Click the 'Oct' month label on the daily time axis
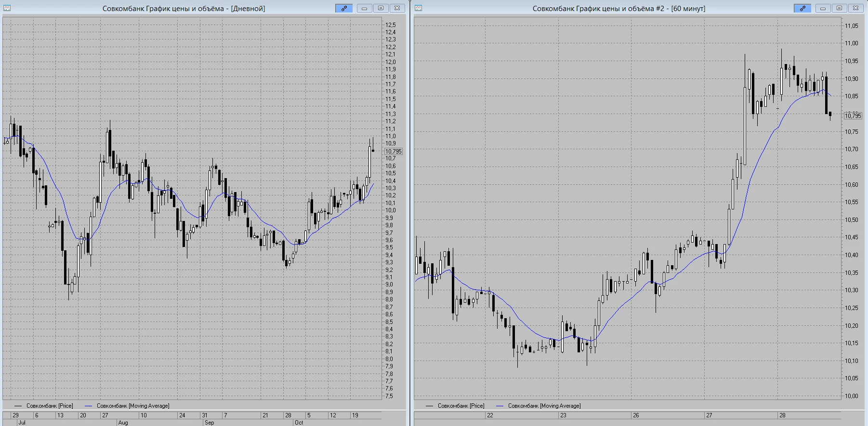 point(299,423)
